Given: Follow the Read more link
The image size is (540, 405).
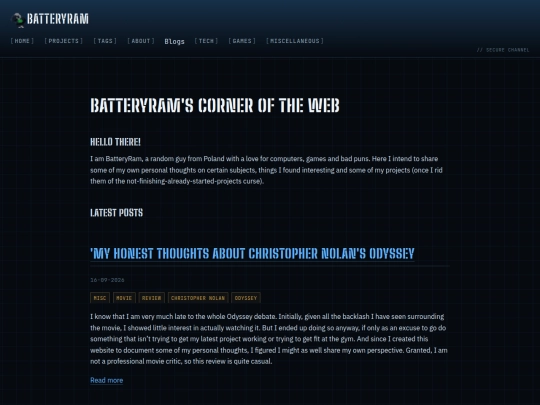Looking at the screenshot, I should 106,381.
